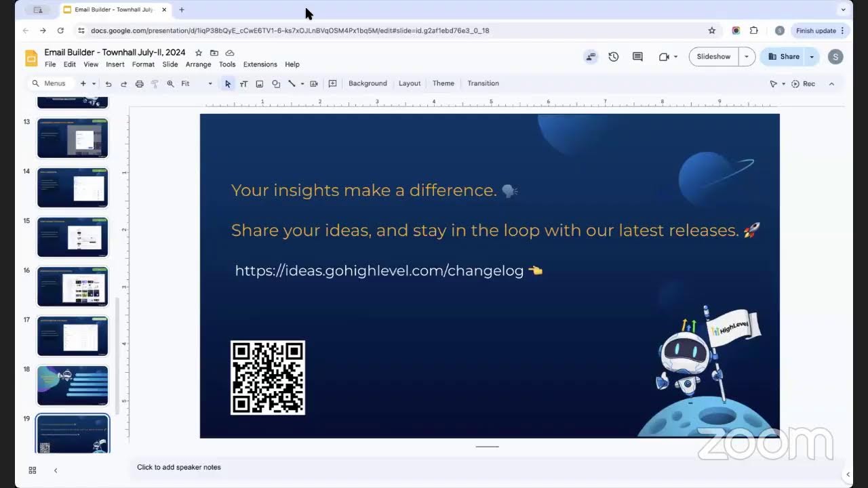This screenshot has width=868, height=488.
Task: Open the Chrome extensions puzzle icon
Action: point(754,30)
